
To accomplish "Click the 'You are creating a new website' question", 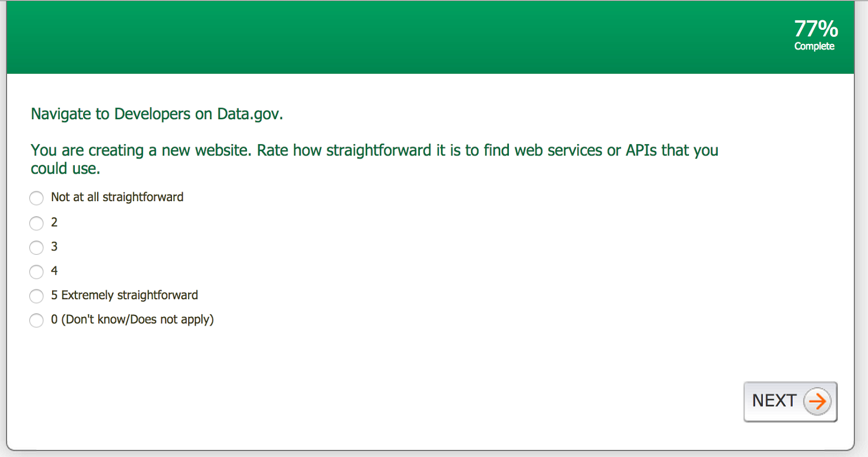I will tap(374, 150).
